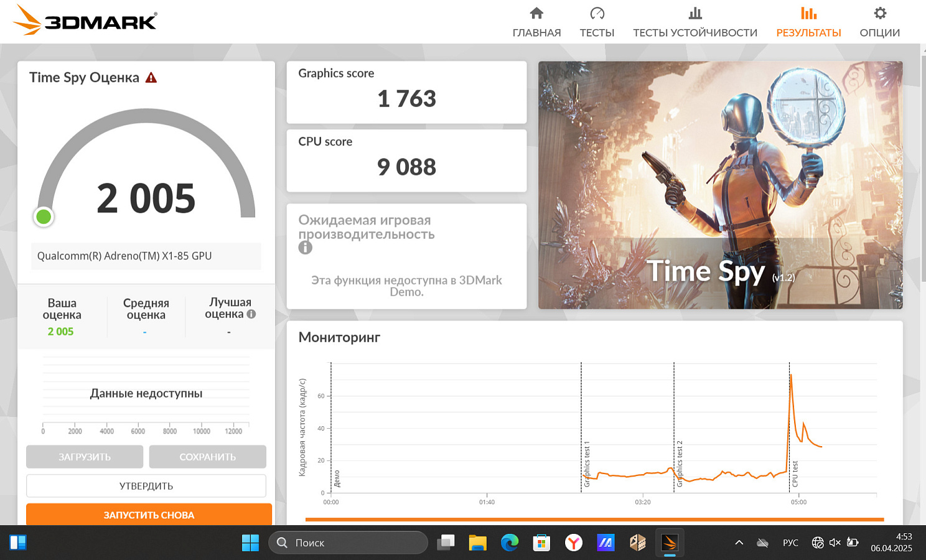The height and width of the screenshot is (560, 926).
Task: Open Yandex Browser from taskbar
Action: [x=574, y=543]
